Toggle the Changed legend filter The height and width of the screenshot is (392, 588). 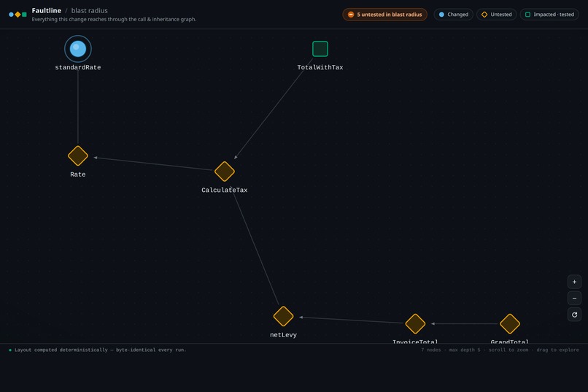click(x=453, y=15)
